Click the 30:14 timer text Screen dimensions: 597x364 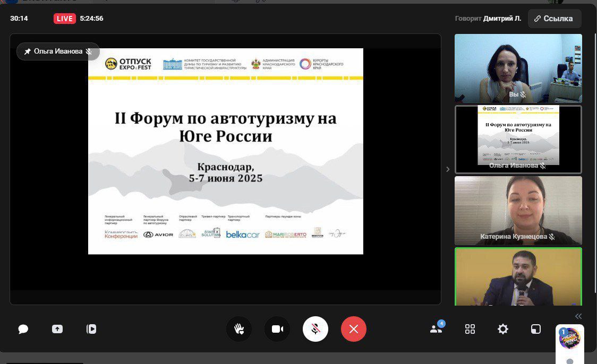(19, 19)
